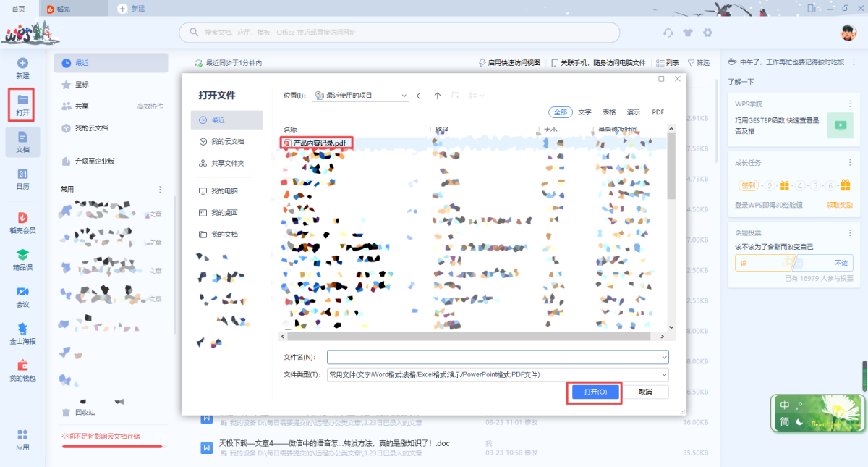This screenshot has width=868, height=467.
Task: Click the main search box
Action: tap(399, 33)
